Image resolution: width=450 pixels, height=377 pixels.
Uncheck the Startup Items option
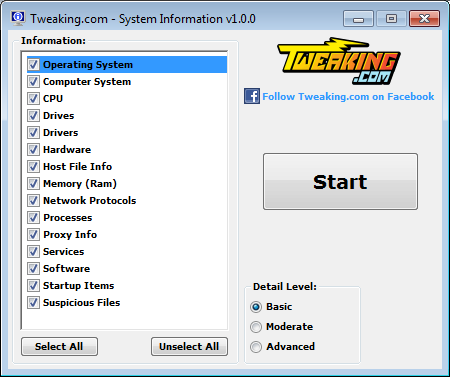[33, 285]
